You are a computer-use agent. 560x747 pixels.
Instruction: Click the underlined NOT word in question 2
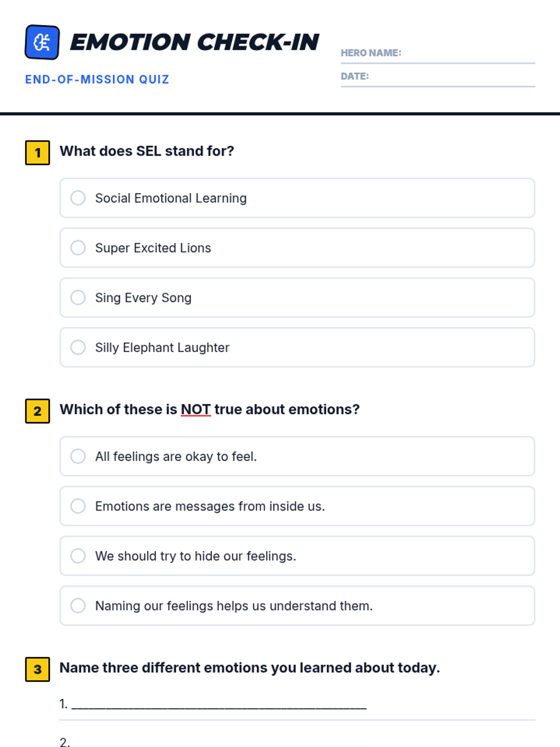pyautogui.click(x=196, y=409)
